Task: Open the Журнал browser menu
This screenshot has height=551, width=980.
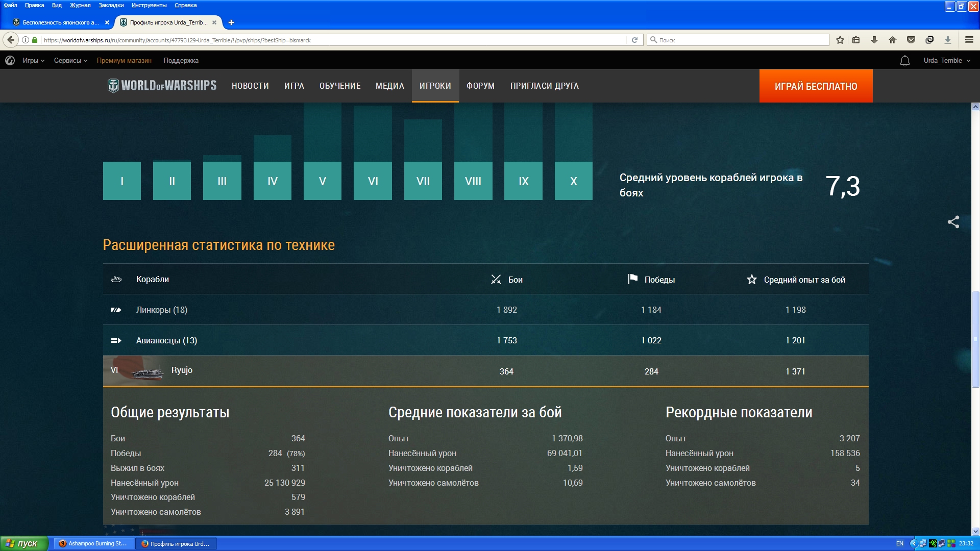Action: click(80, 5)
